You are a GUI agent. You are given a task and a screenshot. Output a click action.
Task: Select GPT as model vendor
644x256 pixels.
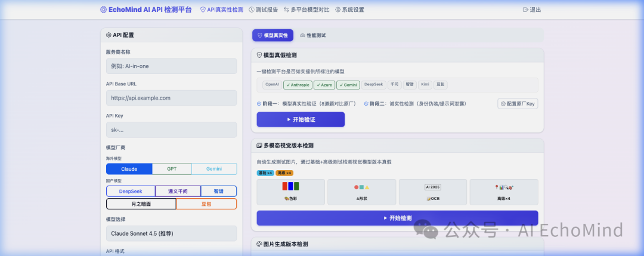(x=172, y=169)
